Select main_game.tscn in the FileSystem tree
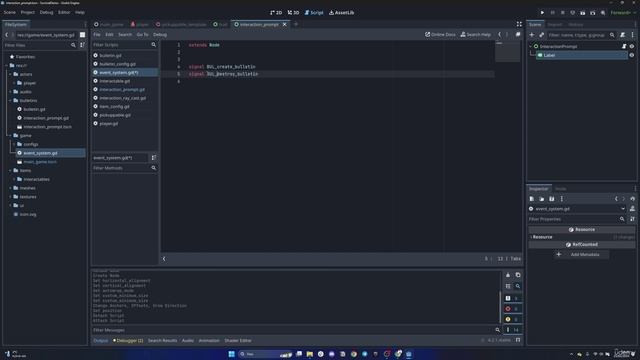The width and height of the screenshot is (640, 360). point(40,162)
